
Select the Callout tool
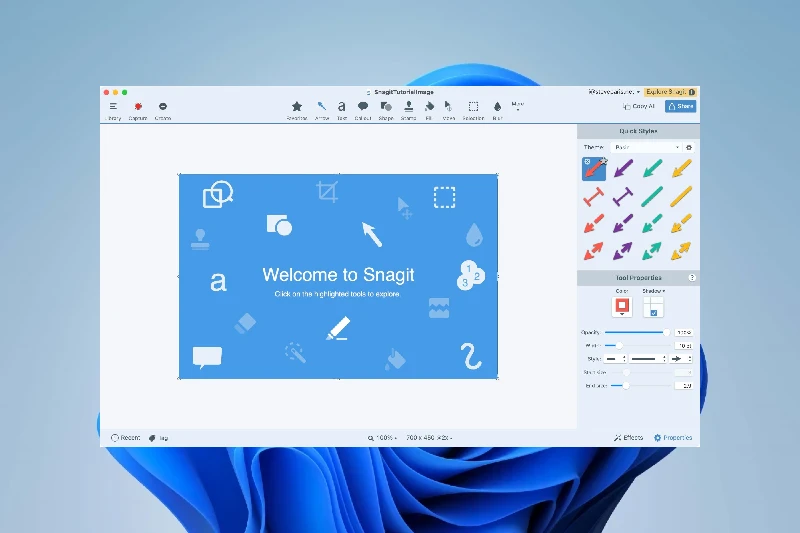pos(363,110)
